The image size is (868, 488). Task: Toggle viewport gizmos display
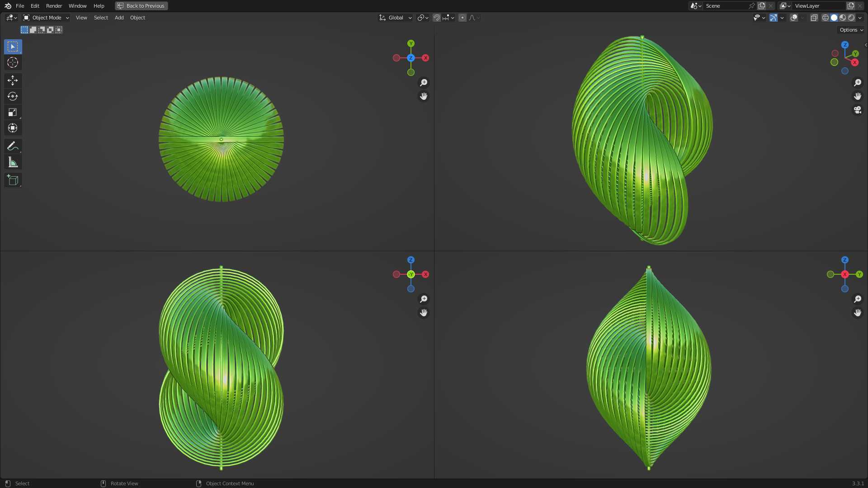coord(774,18)
